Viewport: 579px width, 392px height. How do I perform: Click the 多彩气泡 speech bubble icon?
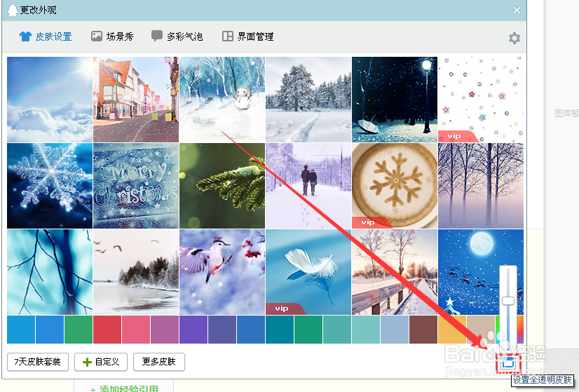157,36
